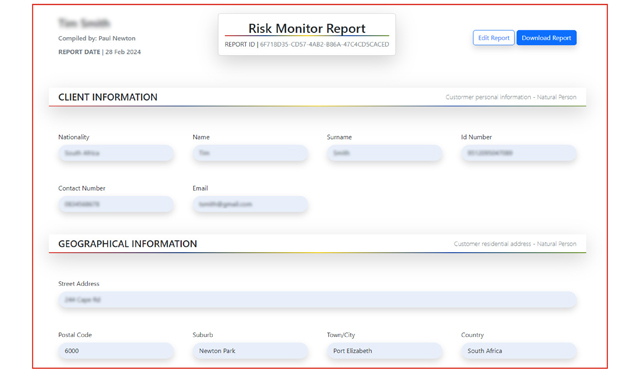The height and width of the screenshot is (372, 638).
Task: Click the blurred client name heading
Action: click(84, 23)
